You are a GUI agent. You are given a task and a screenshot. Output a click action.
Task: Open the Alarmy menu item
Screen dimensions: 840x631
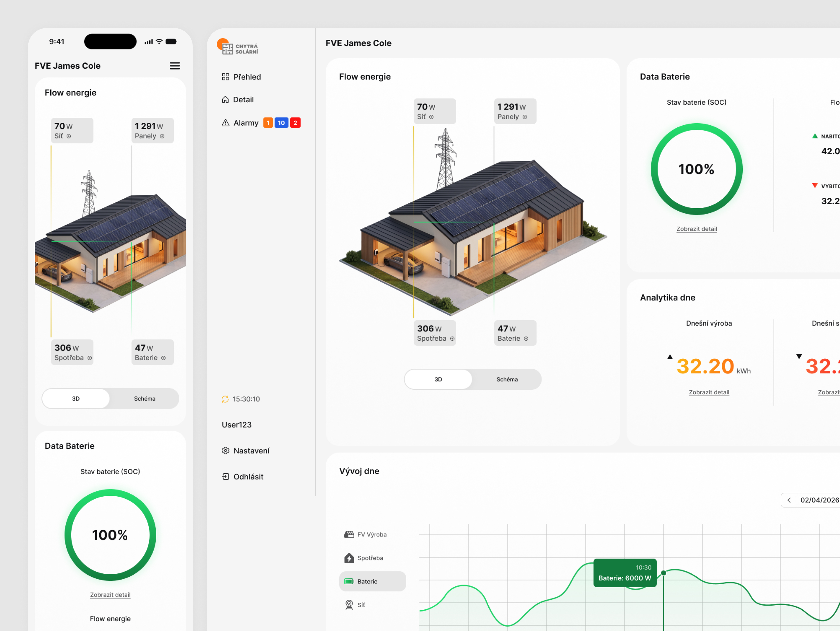tap(261, 123)
